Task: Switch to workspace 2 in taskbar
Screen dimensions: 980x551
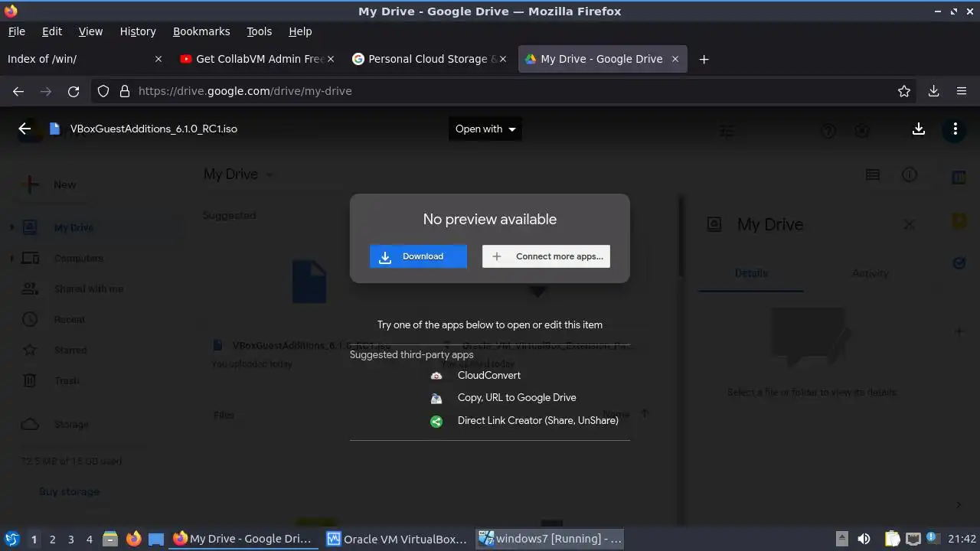Action: (x=52, y=539)
